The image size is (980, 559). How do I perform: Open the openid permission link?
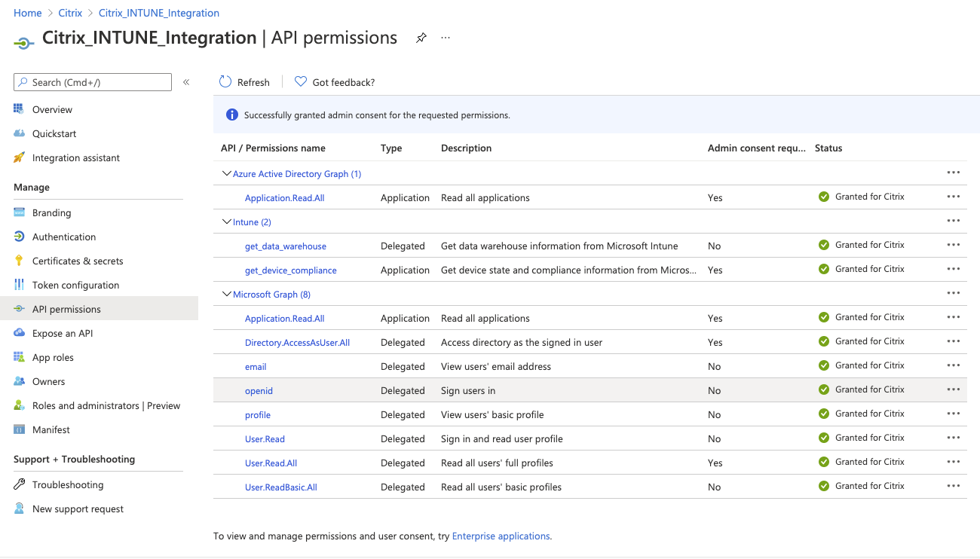259,391
